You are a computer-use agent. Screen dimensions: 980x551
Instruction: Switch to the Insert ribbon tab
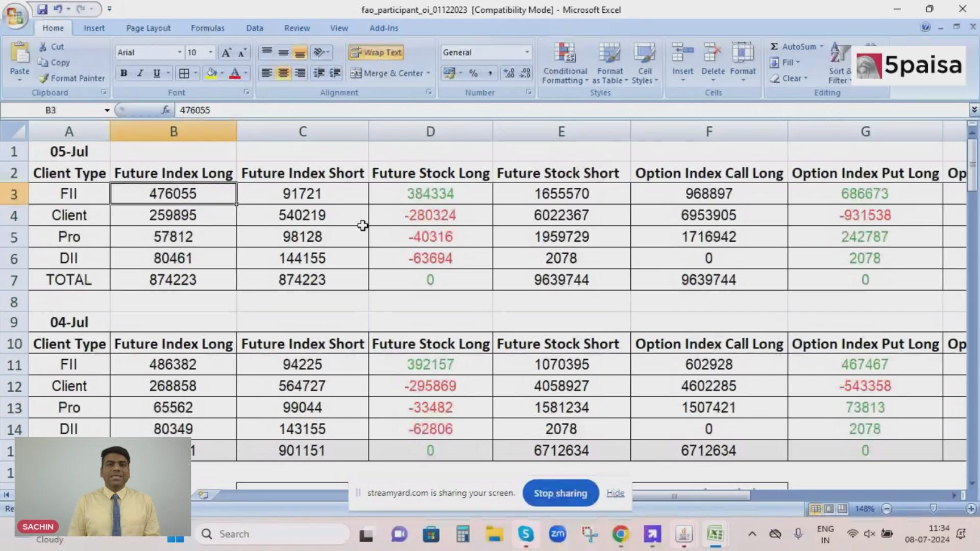(x=94, y=28)
